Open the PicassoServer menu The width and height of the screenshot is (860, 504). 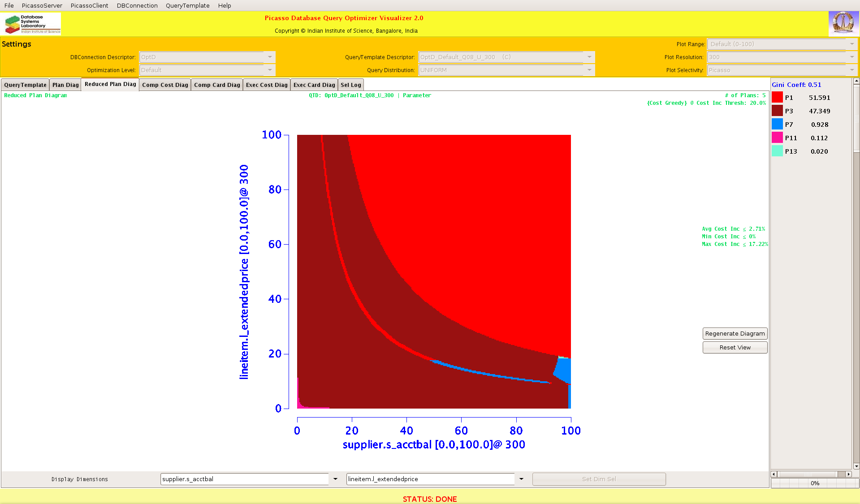[42, 5]
